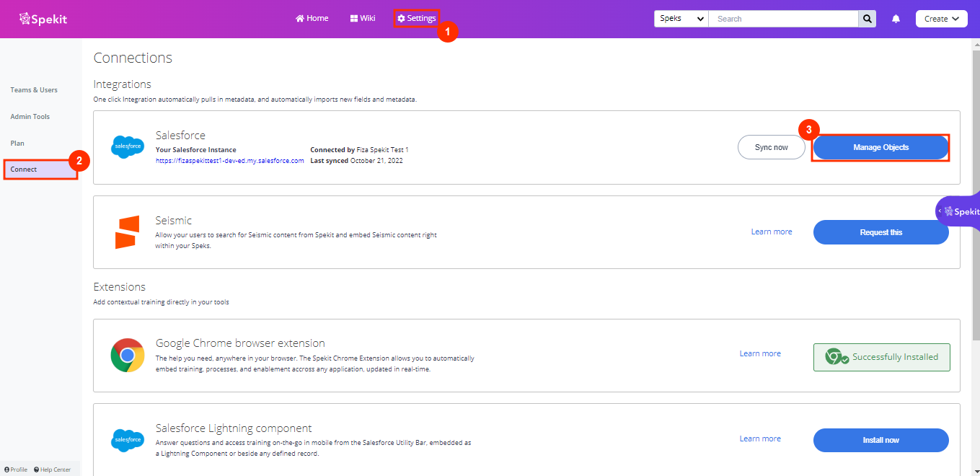The image size is (980, 476).
Task: Focus the Search input field
Action: point(783,19)
